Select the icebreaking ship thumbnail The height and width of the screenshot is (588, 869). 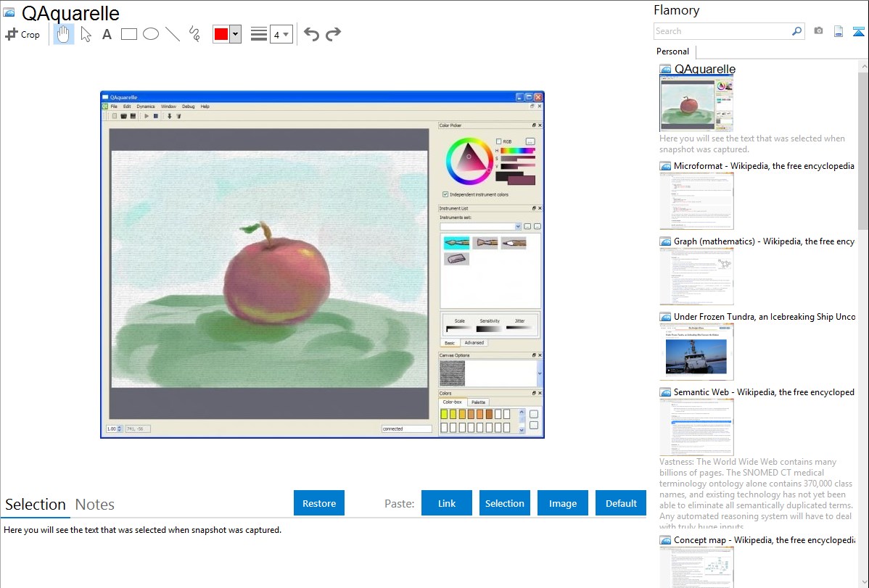point(696,352)
